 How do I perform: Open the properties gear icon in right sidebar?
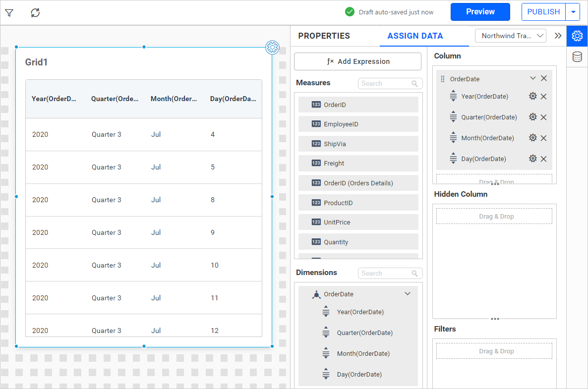pos(577,36)
